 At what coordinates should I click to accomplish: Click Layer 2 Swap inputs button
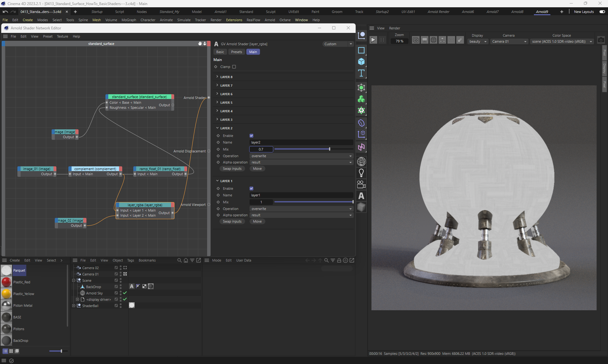[232, 169]
